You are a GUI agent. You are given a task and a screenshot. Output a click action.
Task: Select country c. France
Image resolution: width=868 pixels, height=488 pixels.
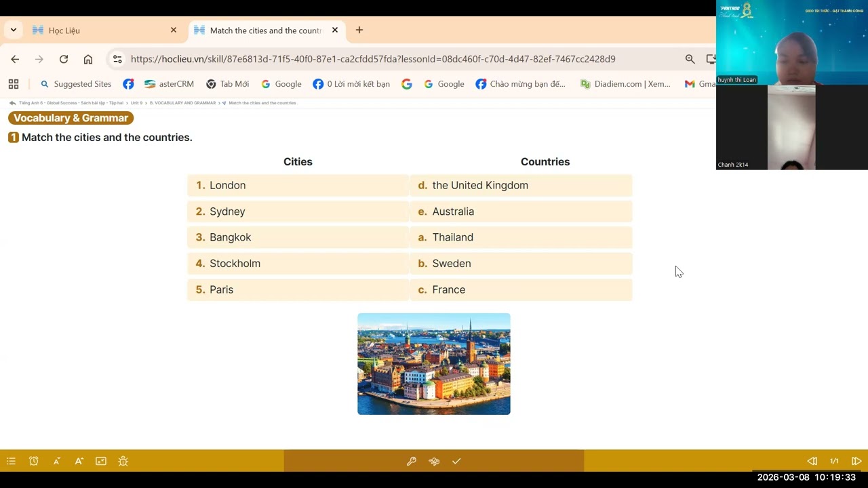tap(521, 289)
